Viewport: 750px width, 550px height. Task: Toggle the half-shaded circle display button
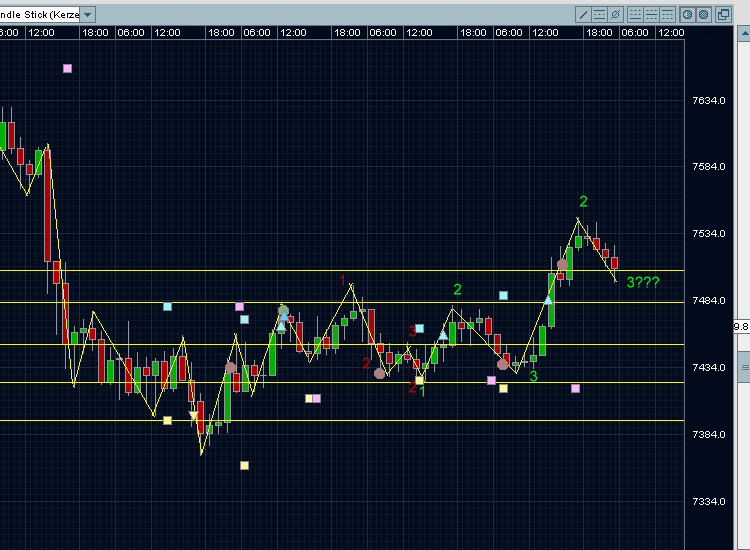(687, 14)
